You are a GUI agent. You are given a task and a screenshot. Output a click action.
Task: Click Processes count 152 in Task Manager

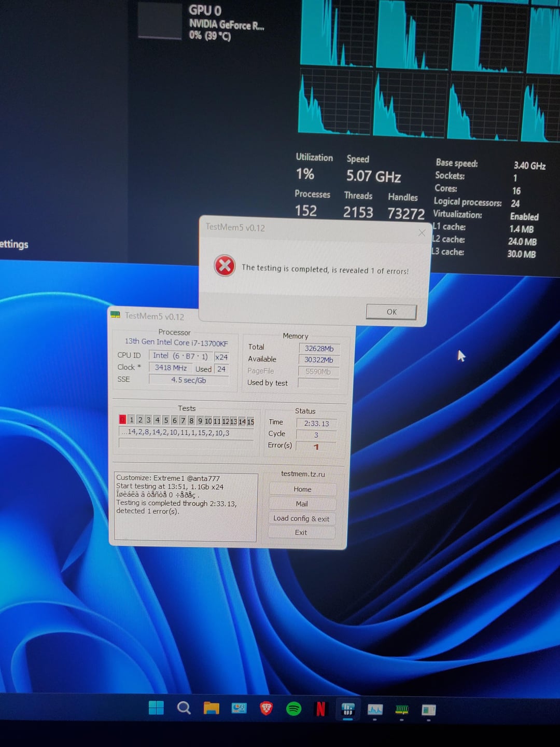pos(306,210)
